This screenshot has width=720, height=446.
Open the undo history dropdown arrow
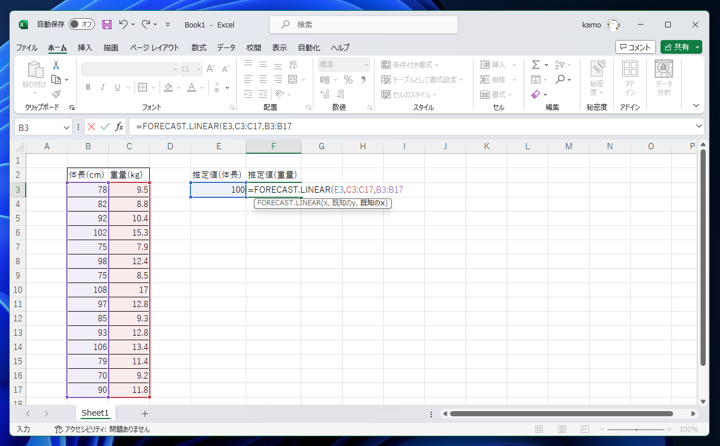133,24
